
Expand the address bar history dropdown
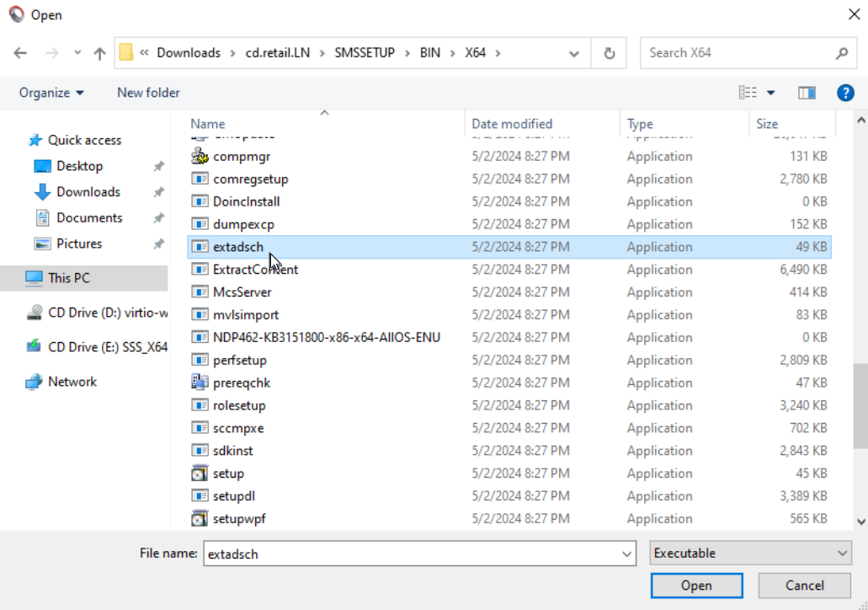click(574, 53)
